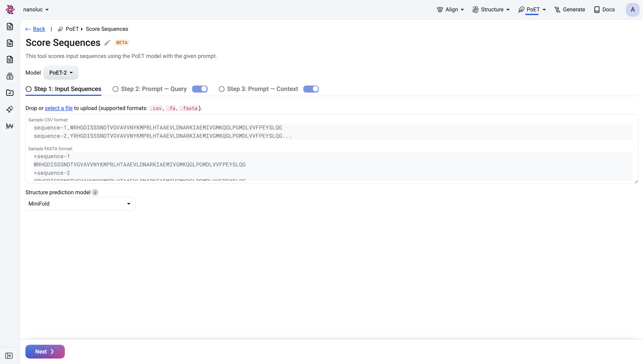643x364 pixels.
Task: Click the sparkle stars sidebar icon
Action: click(x=10, y=109)
